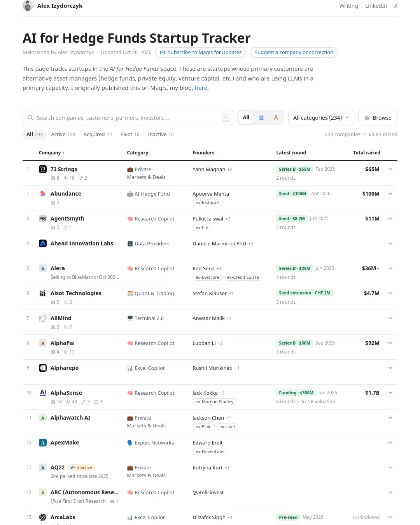Screen dimensions: 420x525
Task: Click the AlphaPai letter logo
Action: pos(43,343)
